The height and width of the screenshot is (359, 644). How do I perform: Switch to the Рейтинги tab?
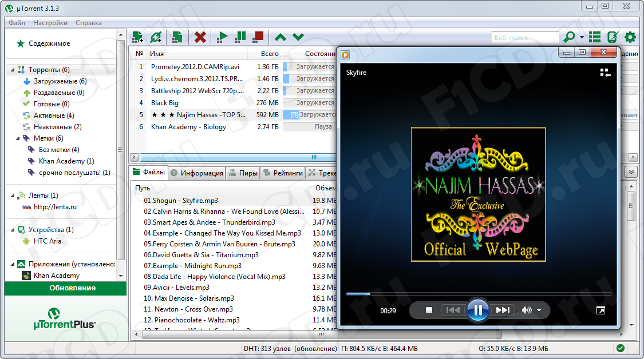click(x=283, y=173)
